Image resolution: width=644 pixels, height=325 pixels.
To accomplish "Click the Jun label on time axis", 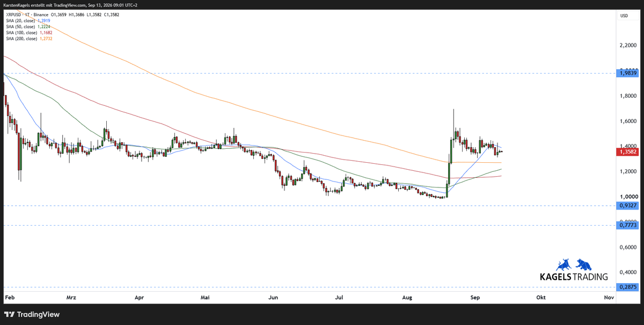I will point(274,297).
